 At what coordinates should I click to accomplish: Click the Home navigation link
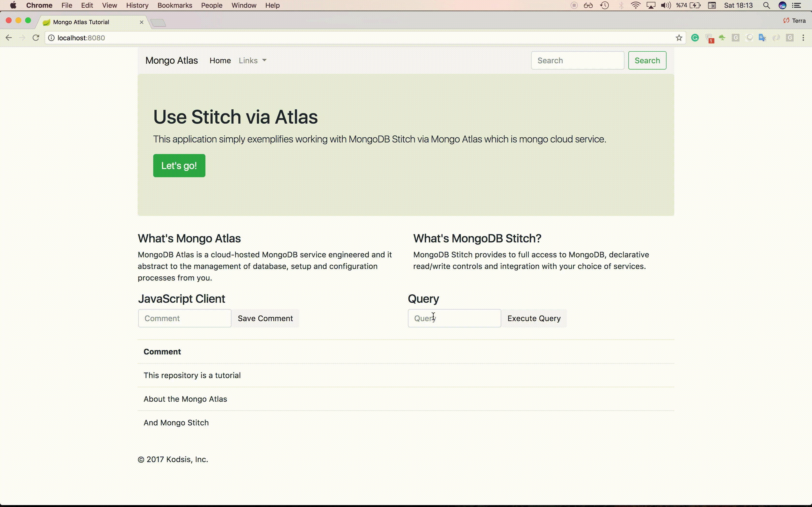tap(220, 60)
